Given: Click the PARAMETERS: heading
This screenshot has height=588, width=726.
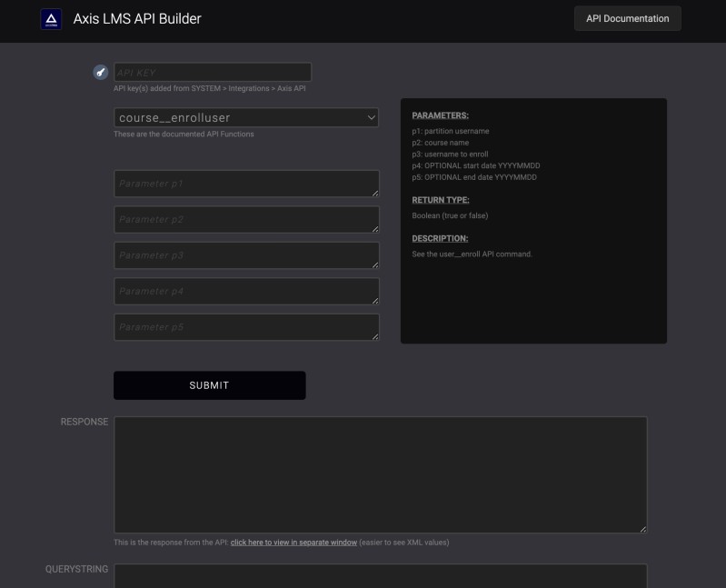Looking at the screenshot, I should [x=441, y=115].
